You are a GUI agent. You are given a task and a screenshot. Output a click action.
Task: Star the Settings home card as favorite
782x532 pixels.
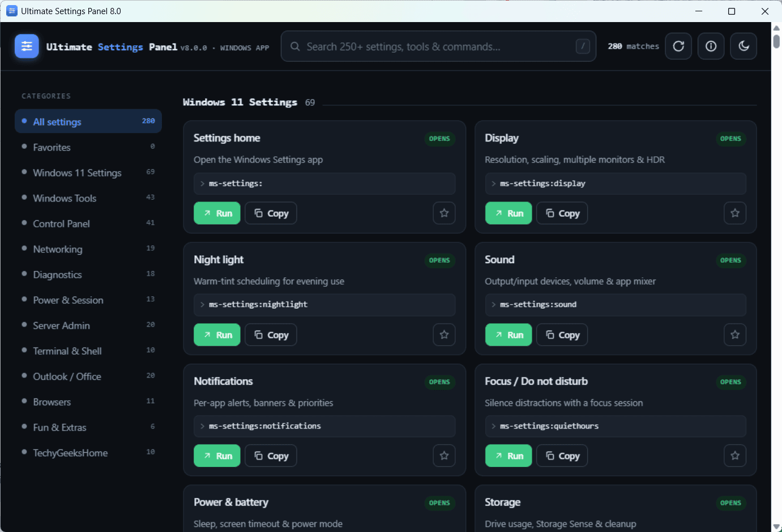coord(444,213)
